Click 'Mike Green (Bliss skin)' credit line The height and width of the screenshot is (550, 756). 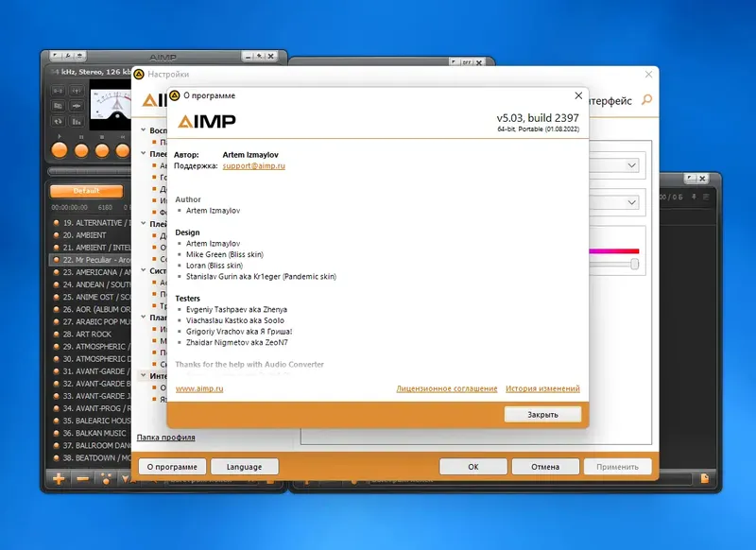225,254
